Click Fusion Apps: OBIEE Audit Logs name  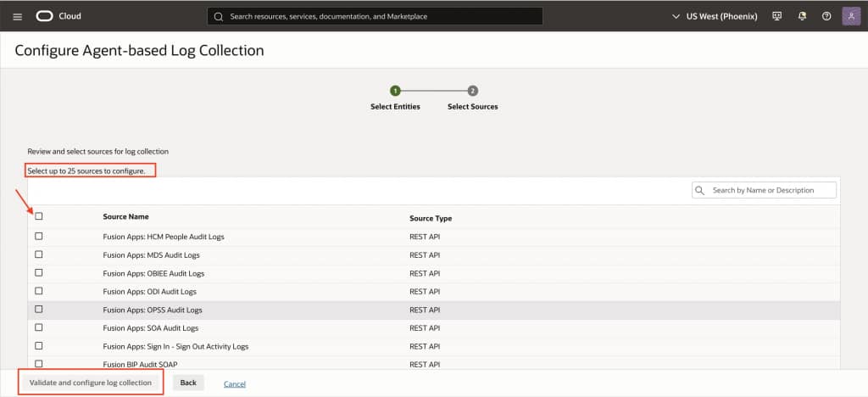click(x=153, y=273)
